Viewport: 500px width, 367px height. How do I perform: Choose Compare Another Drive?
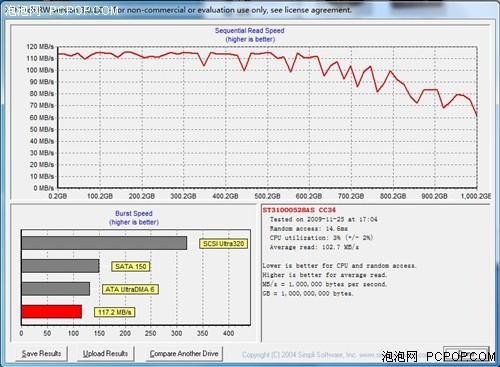click(x=184, y=354)
